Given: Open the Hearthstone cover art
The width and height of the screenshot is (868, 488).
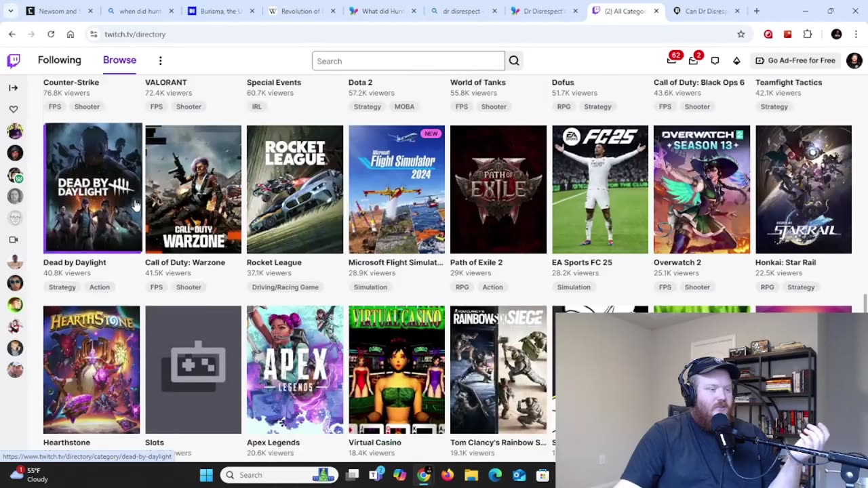Looking at the screenshot, I should click(x=92, y=369).
